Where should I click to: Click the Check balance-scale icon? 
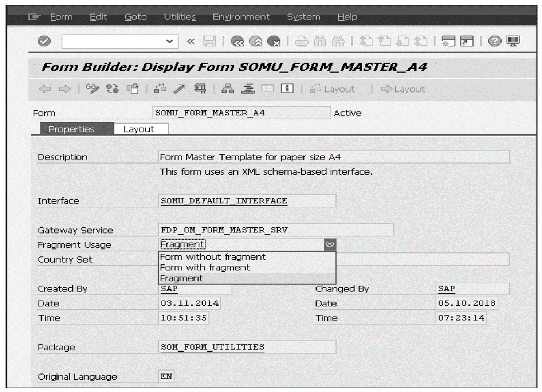point(160,89)
